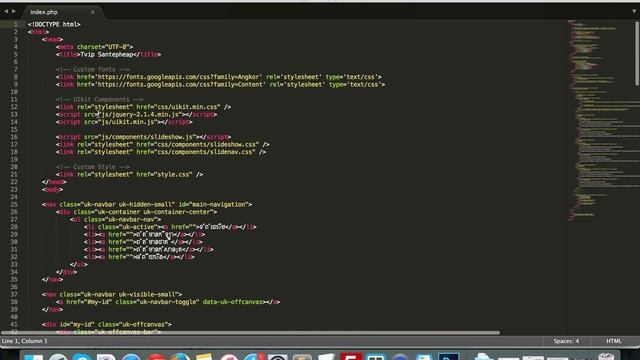Click the 'Line 1, Column 1' status text

point(24,341)
